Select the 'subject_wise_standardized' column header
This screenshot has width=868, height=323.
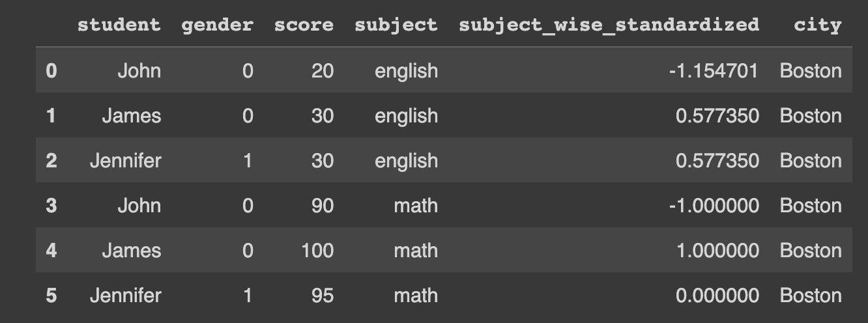point(609,25)
